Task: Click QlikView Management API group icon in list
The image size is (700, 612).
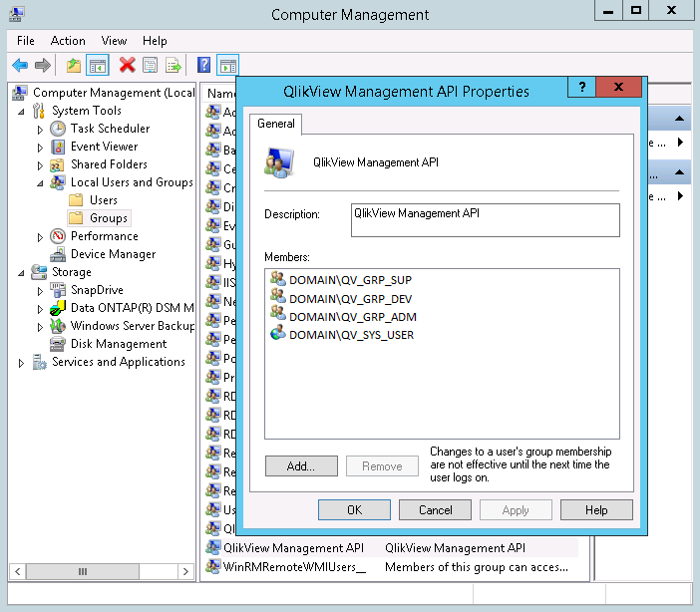Action: click(213, 547)
